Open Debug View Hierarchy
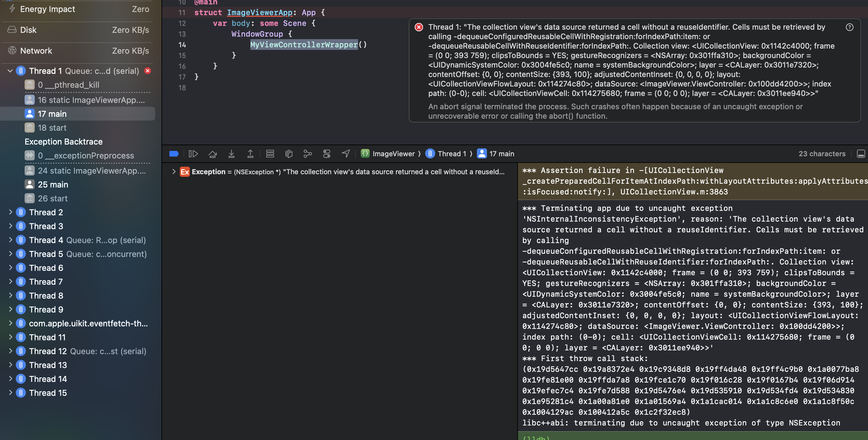This screenshot has width=868, height=440. coord(289,154)
